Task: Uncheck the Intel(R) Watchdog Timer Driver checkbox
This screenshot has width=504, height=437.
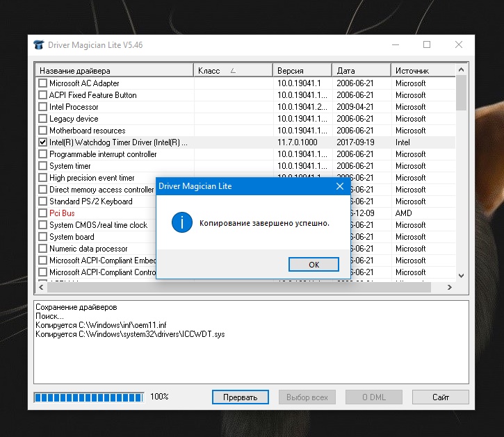Action: click(x=42, y=142)
